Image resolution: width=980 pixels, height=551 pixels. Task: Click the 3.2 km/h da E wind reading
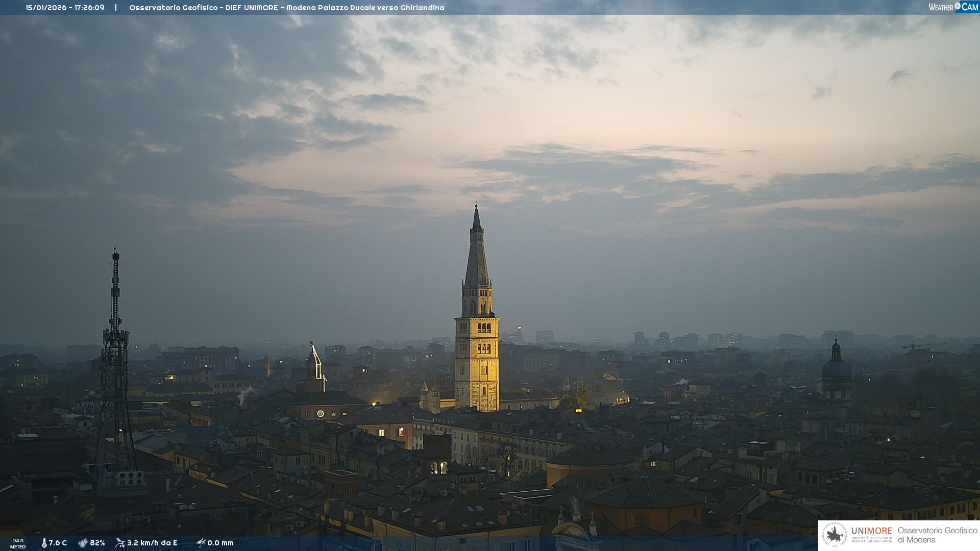click(152, 543)
